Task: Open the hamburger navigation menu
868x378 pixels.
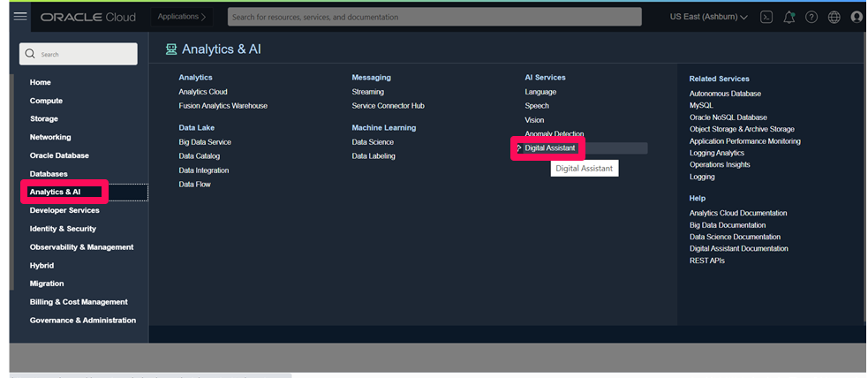Action: (x=20, y=17)
